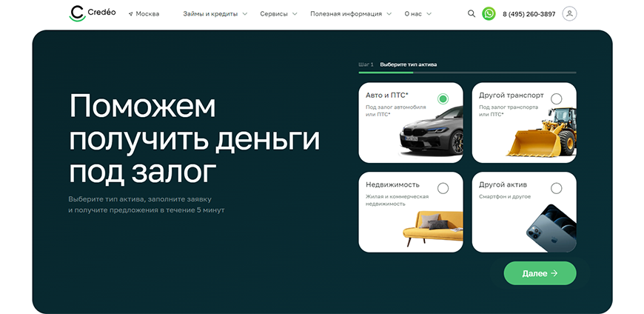Select the Авто и ПТС radio button
Image resolution: width=644 pixels, height=314 pixels.
tap(443, 98)
